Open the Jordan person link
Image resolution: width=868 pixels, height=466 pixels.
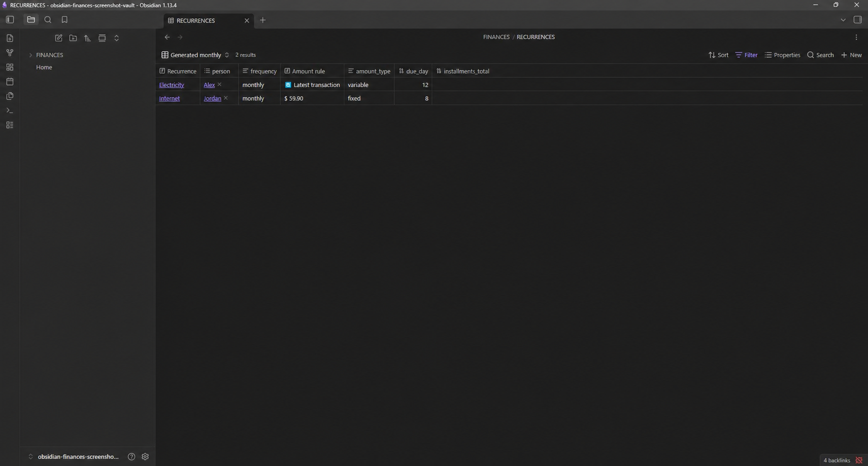click(212, 98)
